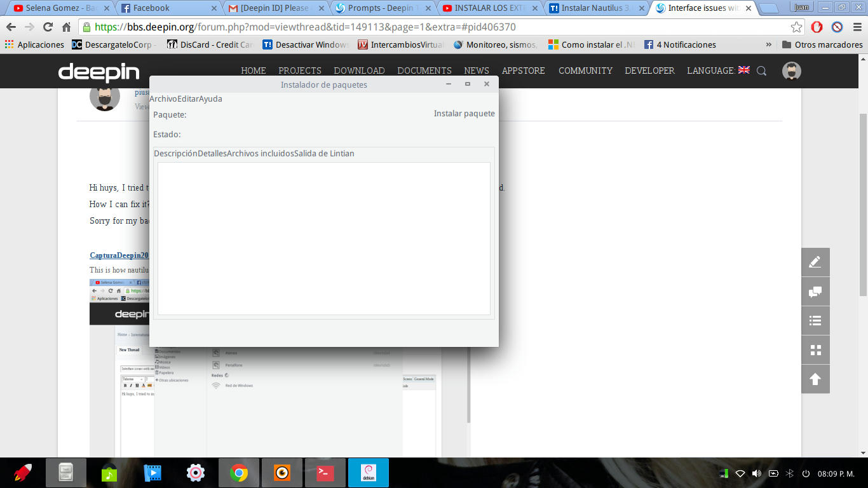Click the pencil reply icon on sidebar
Viewport: 868px width, 488px height.
tap(815, 262)
